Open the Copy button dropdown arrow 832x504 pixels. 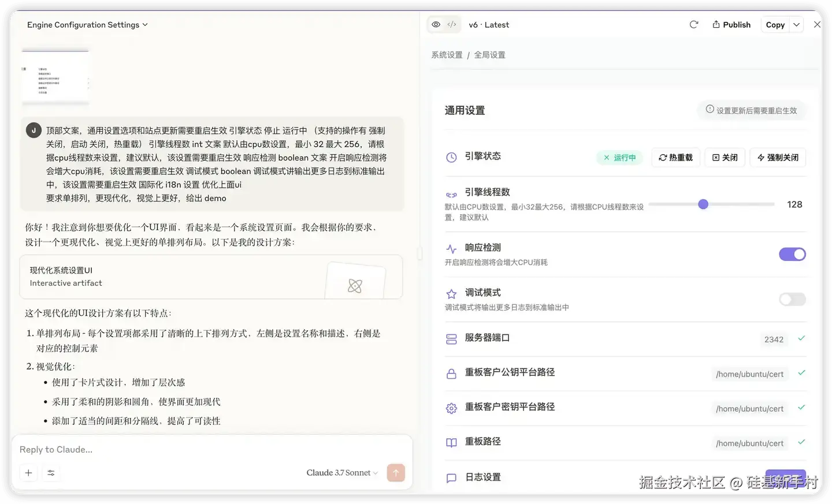click(796, 24)
